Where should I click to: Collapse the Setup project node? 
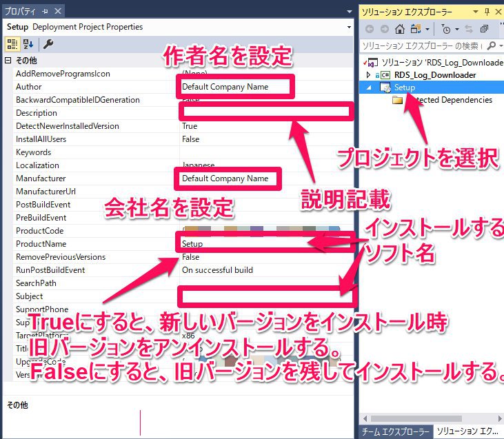[x=369, y=88]
